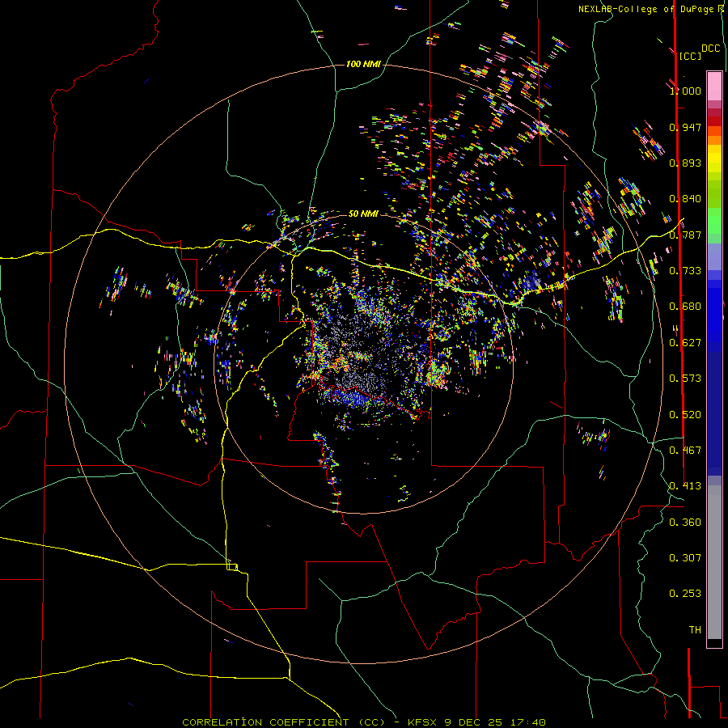728x728 pixels.
Task: Click the "0.467" legend value
Action: (685, 451)
